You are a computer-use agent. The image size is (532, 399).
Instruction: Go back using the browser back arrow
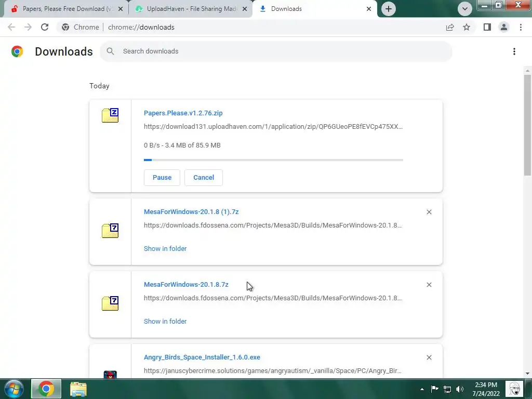click(x=11, y=27)
